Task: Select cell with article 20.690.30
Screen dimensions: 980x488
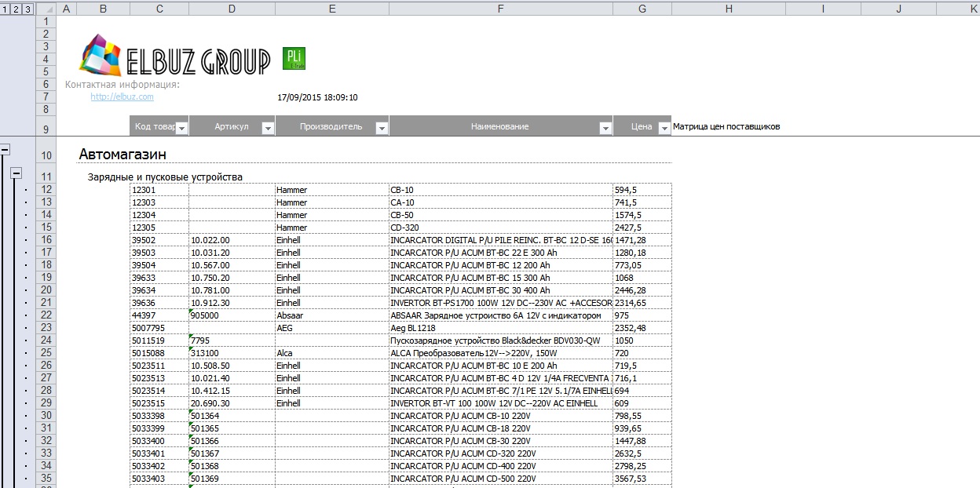Action: (232, 403)
